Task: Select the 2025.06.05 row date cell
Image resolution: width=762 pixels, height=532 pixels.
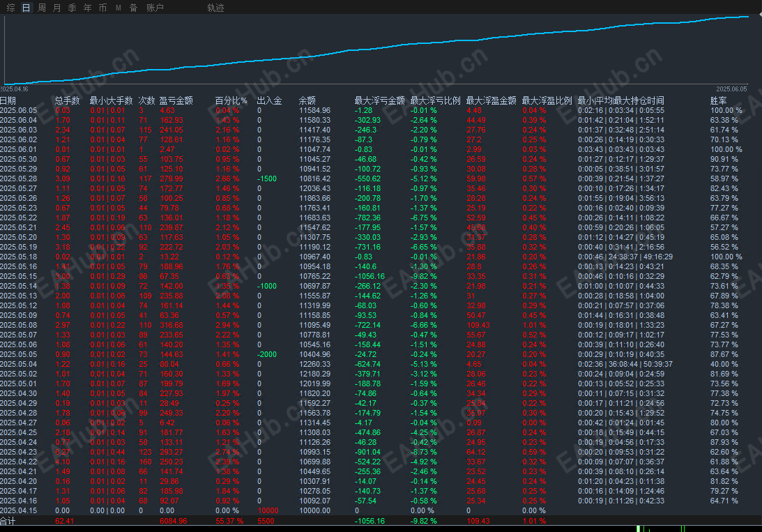Action: tap(18, 110)
